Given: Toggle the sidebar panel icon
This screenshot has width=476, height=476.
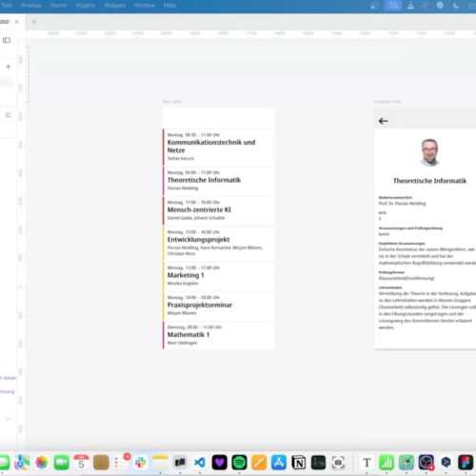Looking at the screenshot, I should [x=7, y=40].
